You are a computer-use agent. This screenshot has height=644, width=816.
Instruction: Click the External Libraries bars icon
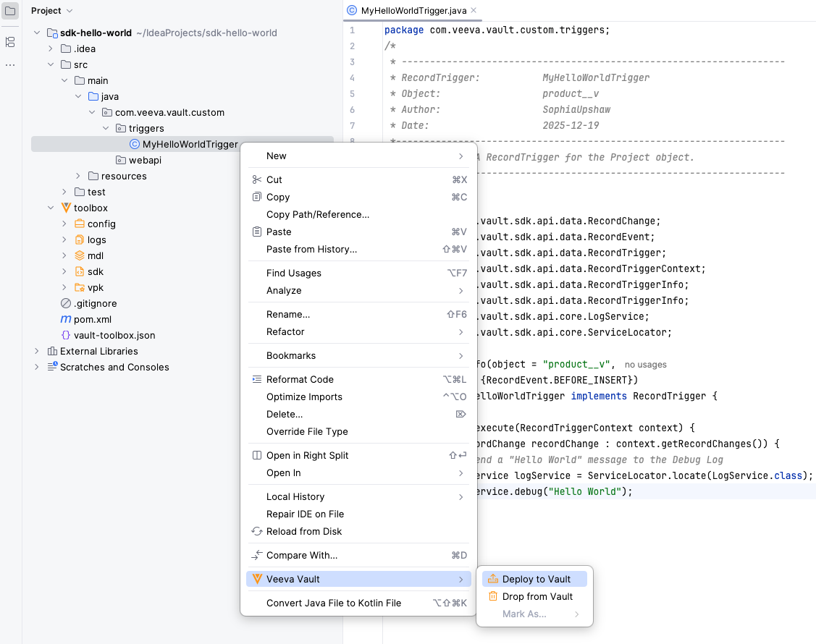pyautogui.click(x=52, y=351)
